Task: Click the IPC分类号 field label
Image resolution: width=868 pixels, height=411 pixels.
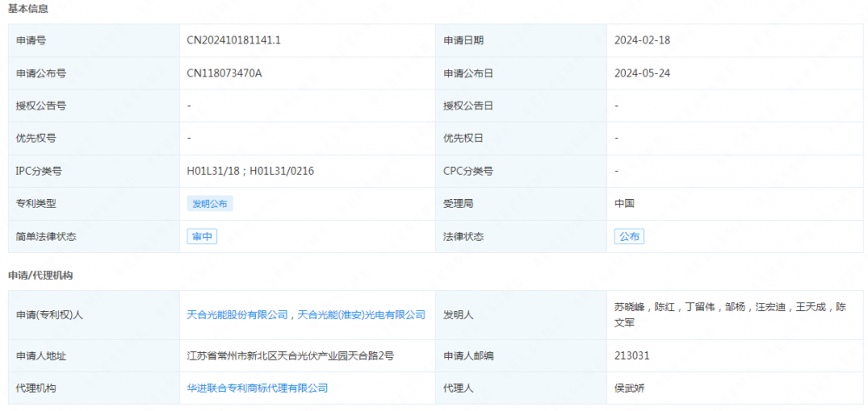Action: coord(39,171)
